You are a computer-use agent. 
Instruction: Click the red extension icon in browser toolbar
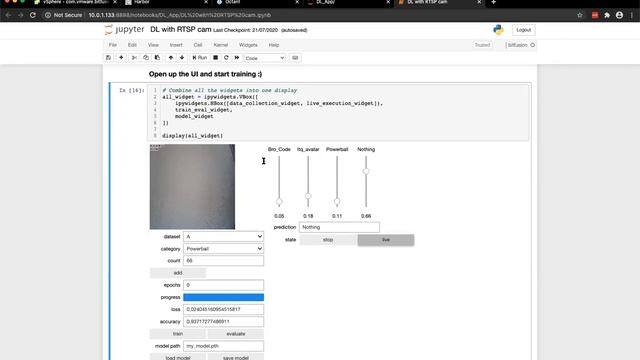(x=595, y=15)
